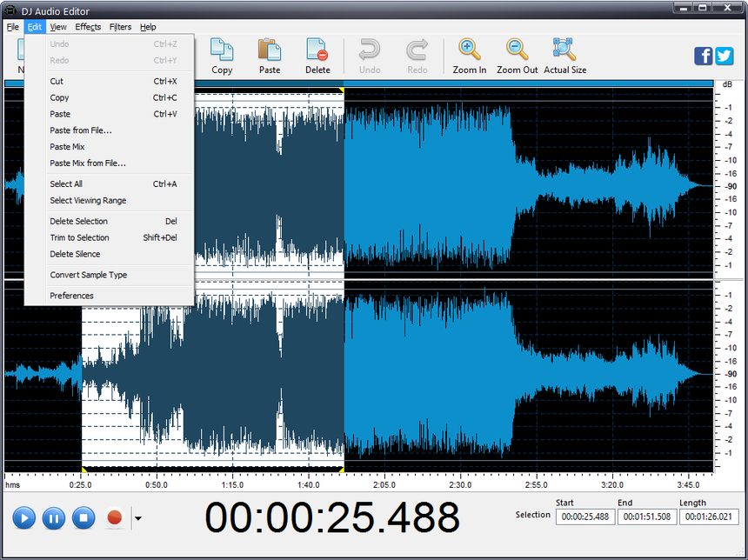Click the Undo toolbar arrow icon
This screenshot has width=748, height=560.
[370, 50]
